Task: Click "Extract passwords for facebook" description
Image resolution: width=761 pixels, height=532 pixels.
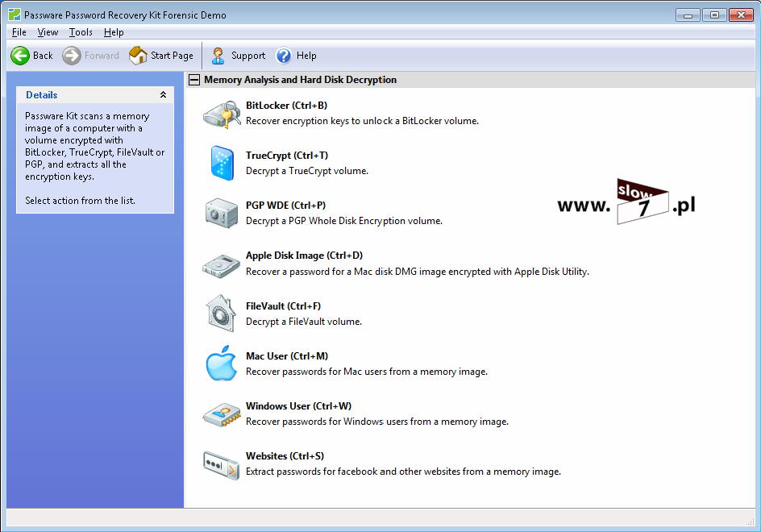Action: pos(403,472)
